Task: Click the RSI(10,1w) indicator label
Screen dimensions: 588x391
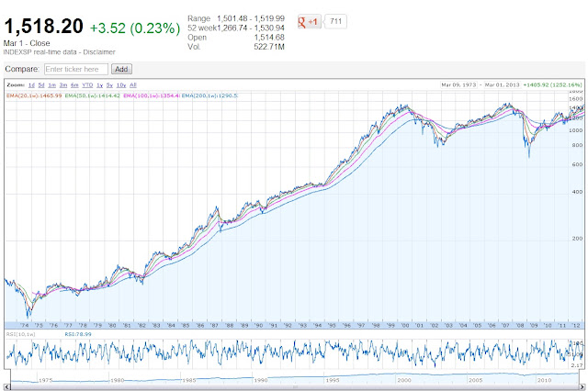Action: (x=20, y=334)
